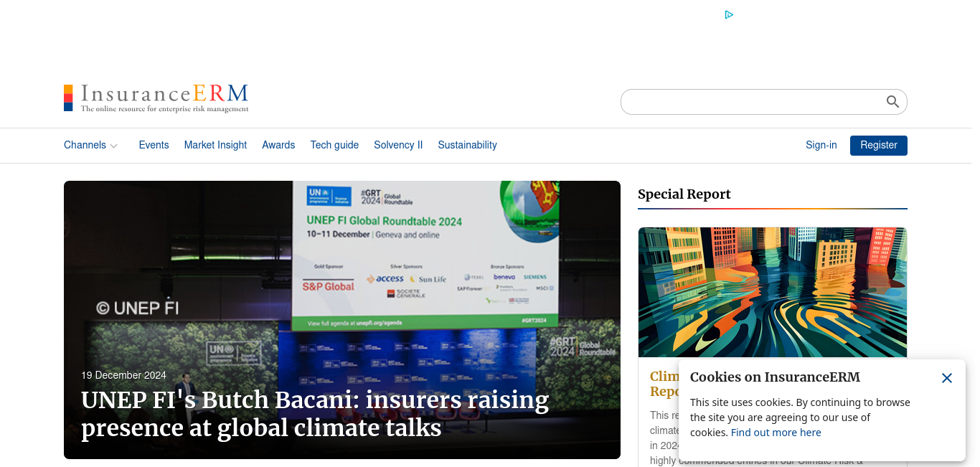Viewport: 980px width, 467px height.
Task: Click the Special Report heading
Action: click(684, 194)
